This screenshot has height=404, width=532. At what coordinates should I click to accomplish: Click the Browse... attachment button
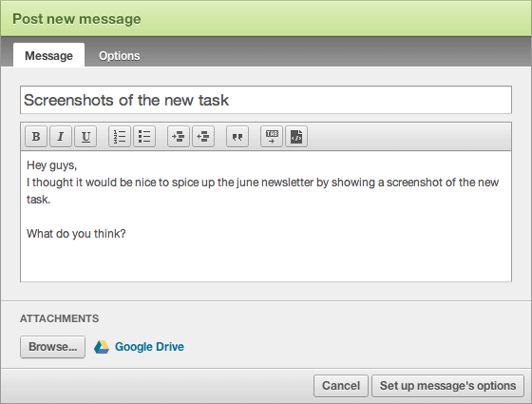click(x=52, y=347)
